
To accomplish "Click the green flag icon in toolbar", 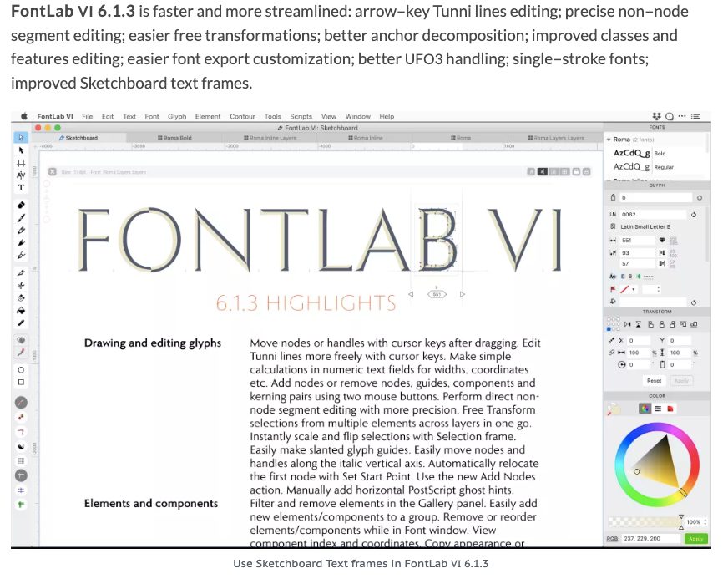I will point(21,505).
